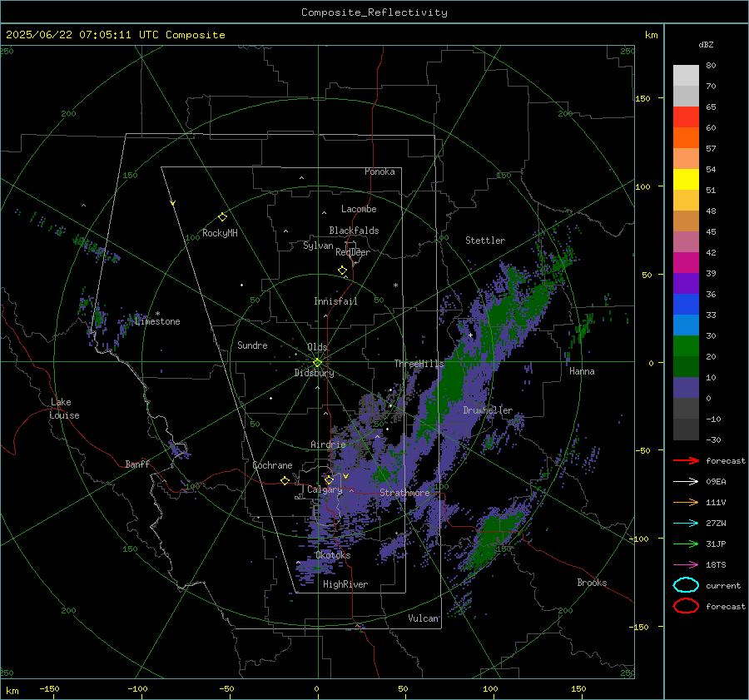Viewport: 749px width, 700px height.
Task: Click the 36 dBZ purple color swatch
Action: (686, 283)
